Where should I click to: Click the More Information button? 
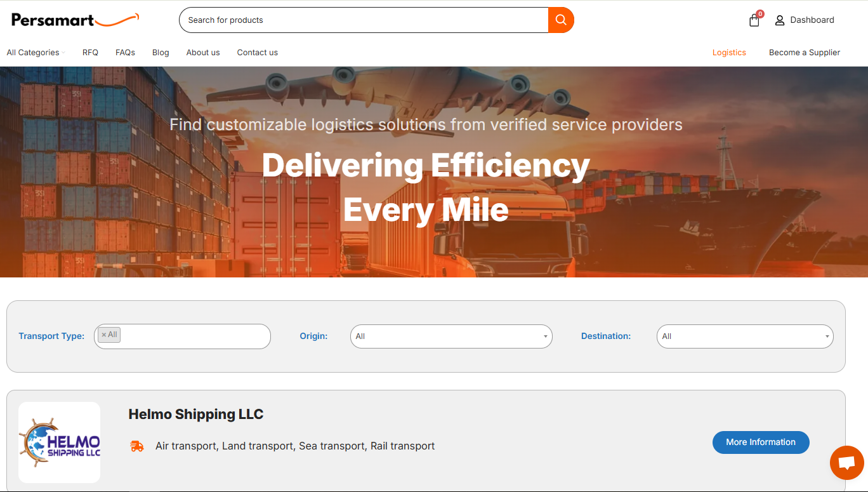pos(760,442)
